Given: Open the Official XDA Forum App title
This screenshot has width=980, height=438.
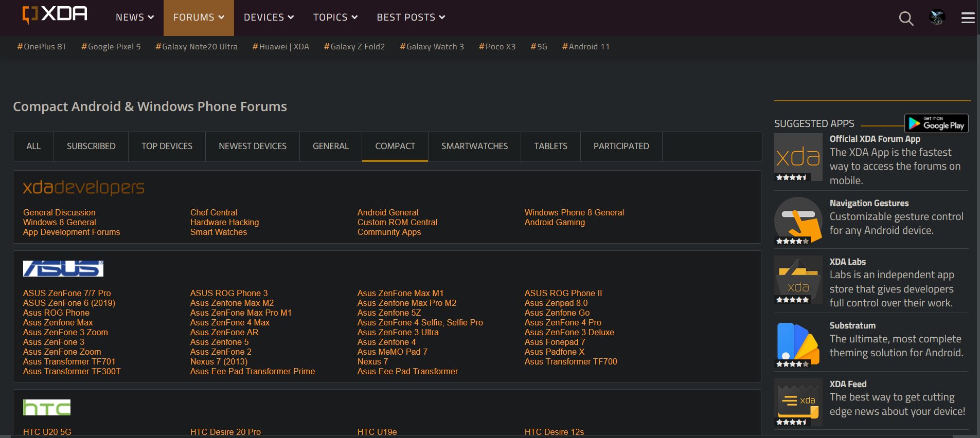Looking at the screenshot, I should pyautogui.click(x=875, y=139).
